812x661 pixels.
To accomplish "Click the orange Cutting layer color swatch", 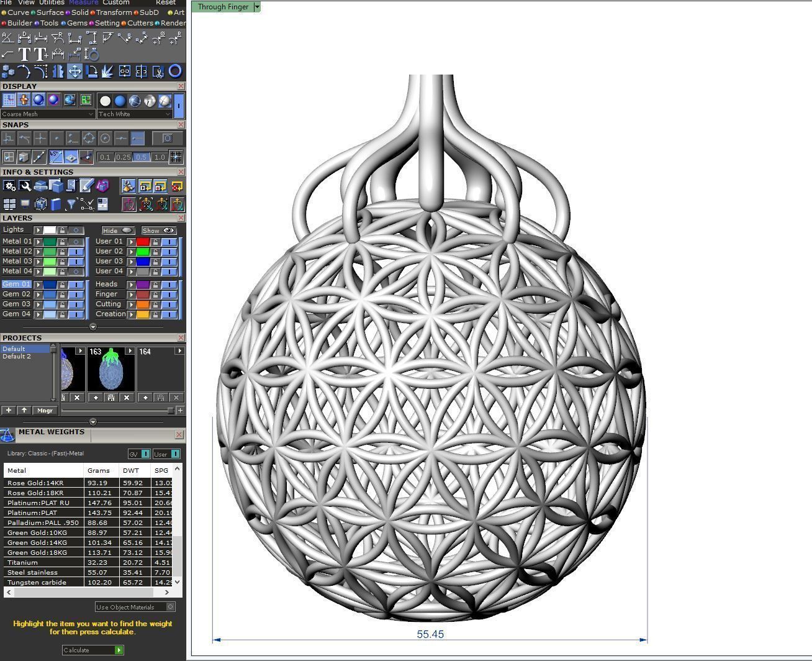I will (143, 304).
